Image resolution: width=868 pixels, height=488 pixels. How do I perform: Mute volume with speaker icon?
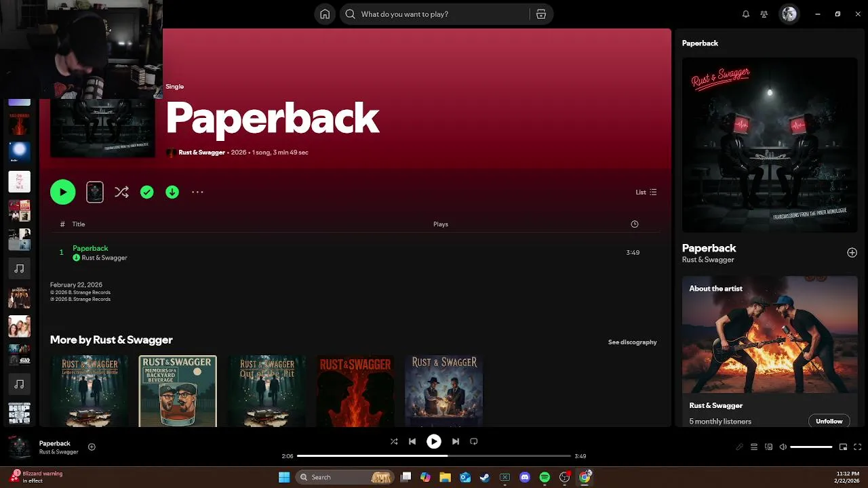tap(783, 447)
